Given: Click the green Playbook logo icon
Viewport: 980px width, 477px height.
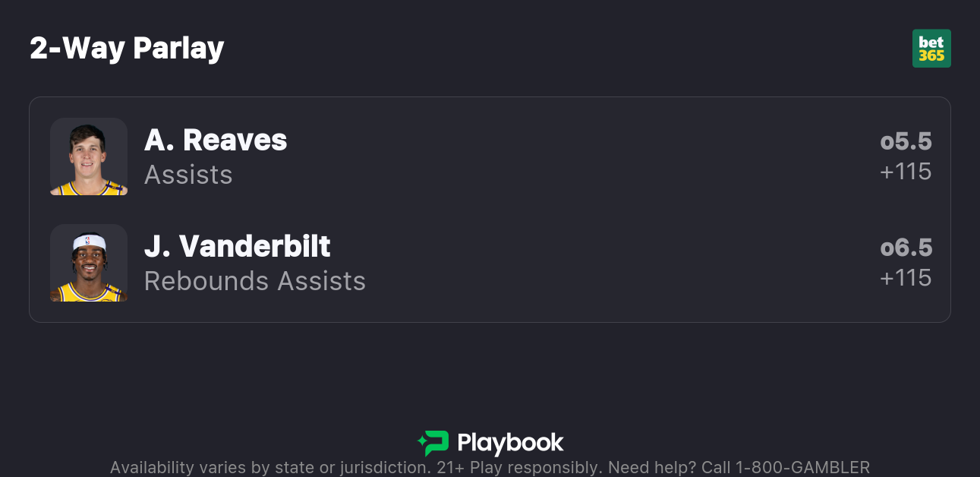Looking at the screenshot, I should [x=433, y=443].
